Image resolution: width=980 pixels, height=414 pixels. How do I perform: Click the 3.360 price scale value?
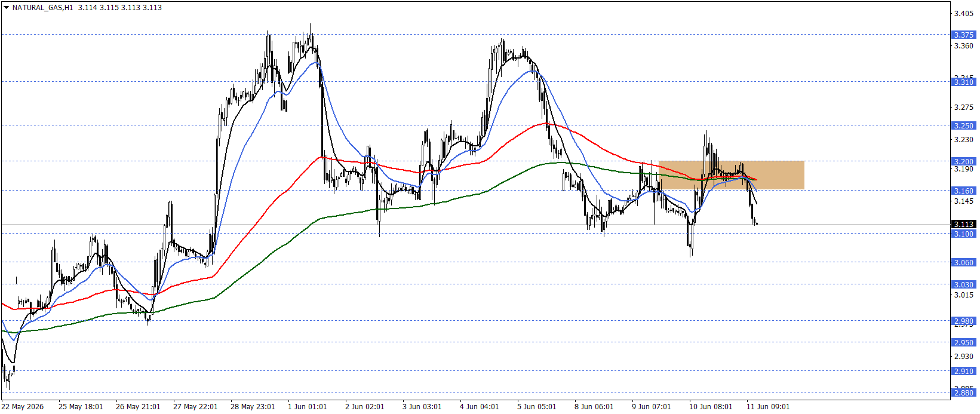[x=963, y=45]
